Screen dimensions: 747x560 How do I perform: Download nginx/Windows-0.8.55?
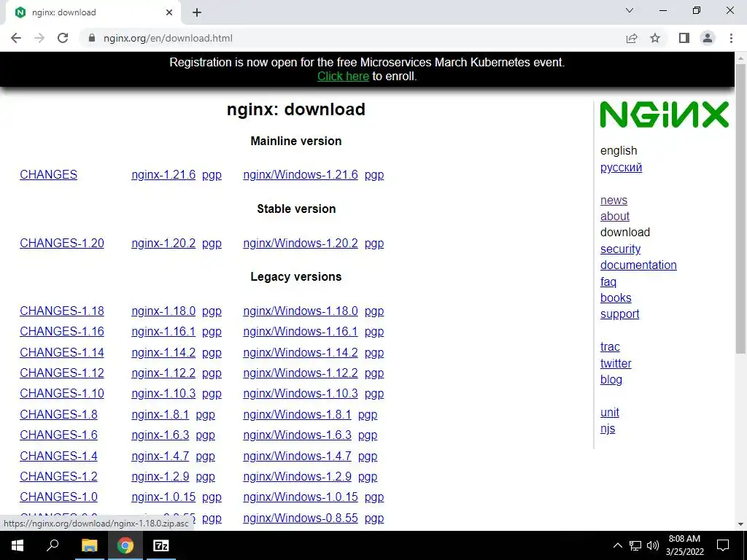point(301,518)
